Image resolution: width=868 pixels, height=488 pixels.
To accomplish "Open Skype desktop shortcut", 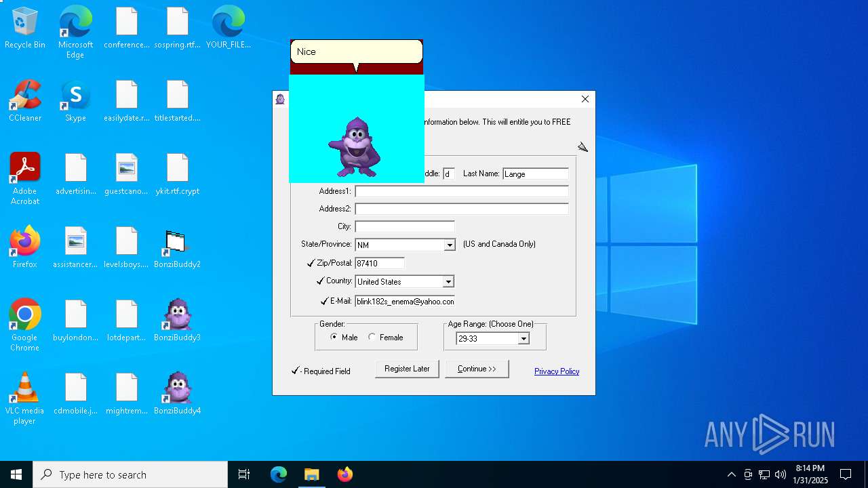I will (x=75, y=102).
